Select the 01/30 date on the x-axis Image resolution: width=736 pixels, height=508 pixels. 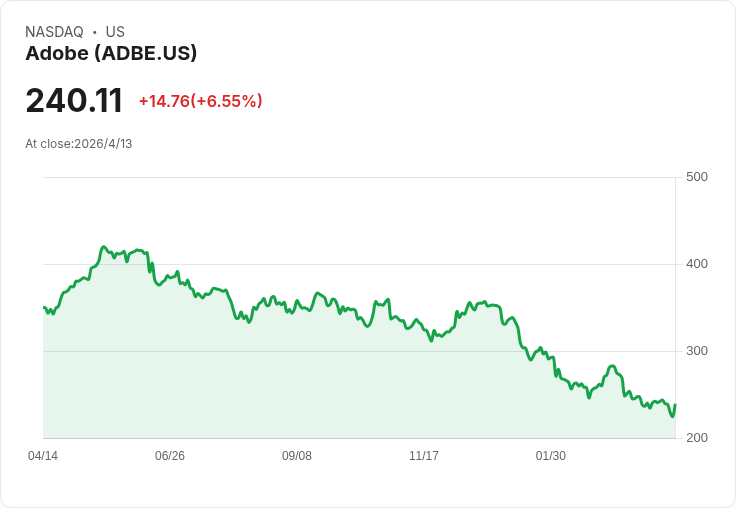(551, 456)
